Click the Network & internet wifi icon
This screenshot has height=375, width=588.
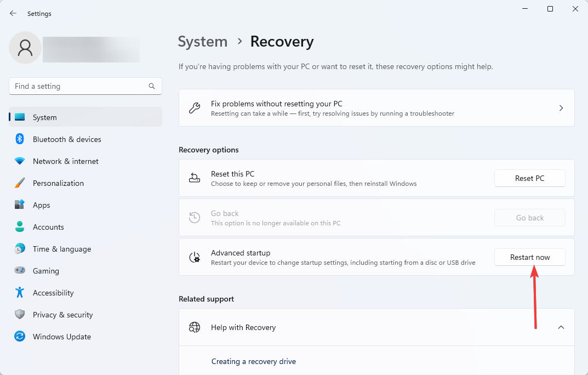(x=20, y=161)
